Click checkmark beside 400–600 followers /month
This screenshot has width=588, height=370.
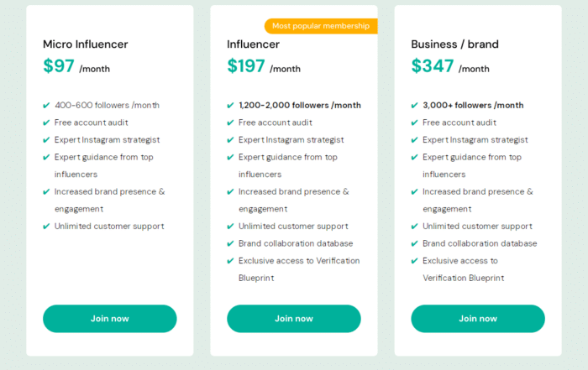[46, 106]
